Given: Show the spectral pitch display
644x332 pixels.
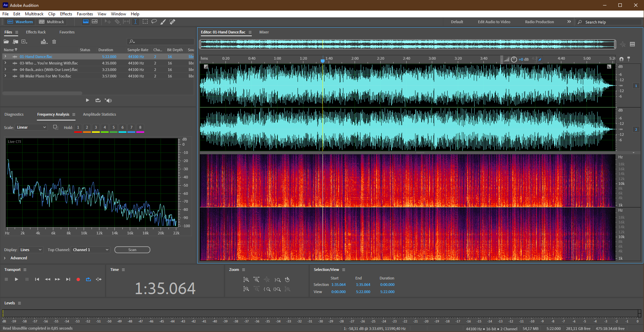Looking at the screenshot, I should point(95,21).
